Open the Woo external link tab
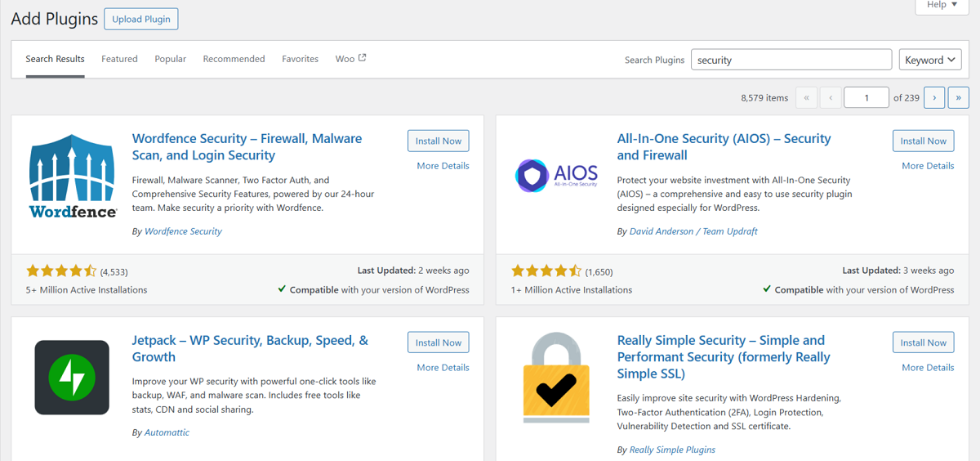The height and width of the screenshot is (461, 980). (x=350, y=59)
